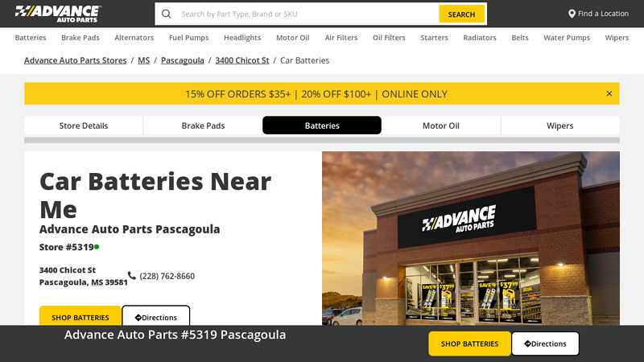Click the 3400 Chicot St address text
Screen dimensions: 644x362
tap(68, 270)
